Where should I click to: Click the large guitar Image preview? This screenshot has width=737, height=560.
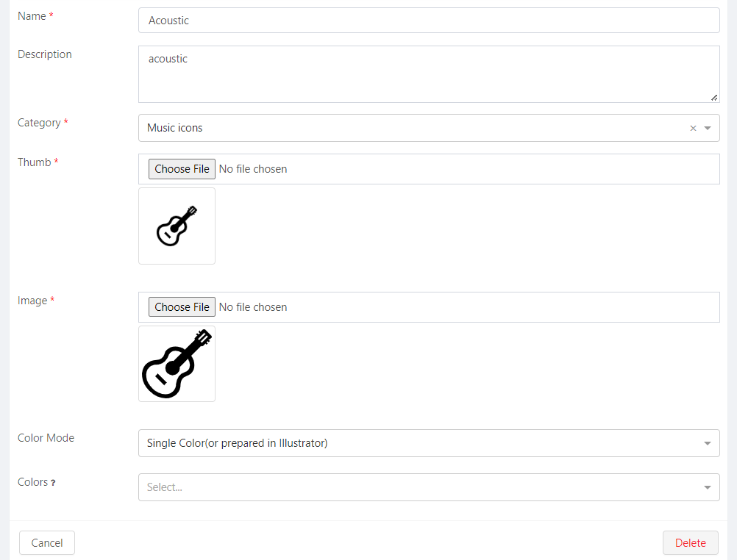tap(177, 364)
